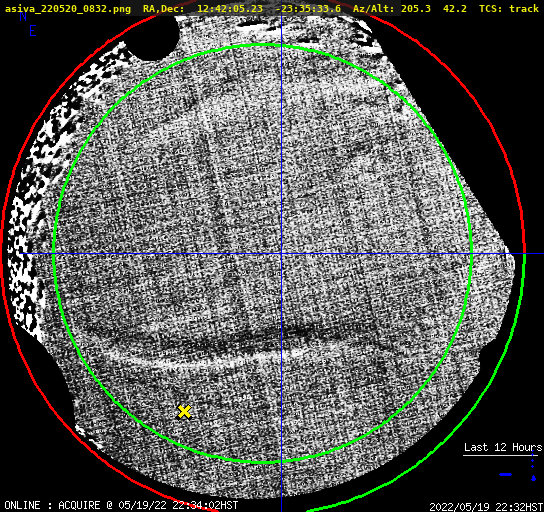Click the altitude value 42.2
The width and height of the screenshot is (544, 512).
point(454,8)
